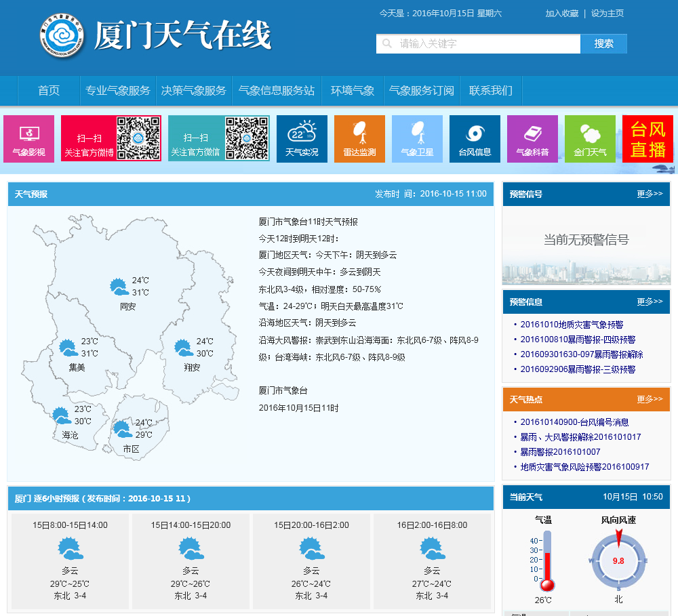This screenshot has width=678, height=616.
Task: Click cloudy icon for 15日8:00-15日14:00
Action: (70, 548)
